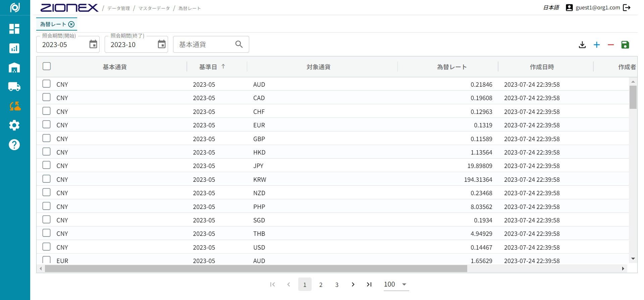Image resolution: width=644 pixels, height=300 pixels.
Task: Toggle the select-all header checkbox
Action: 47,66
